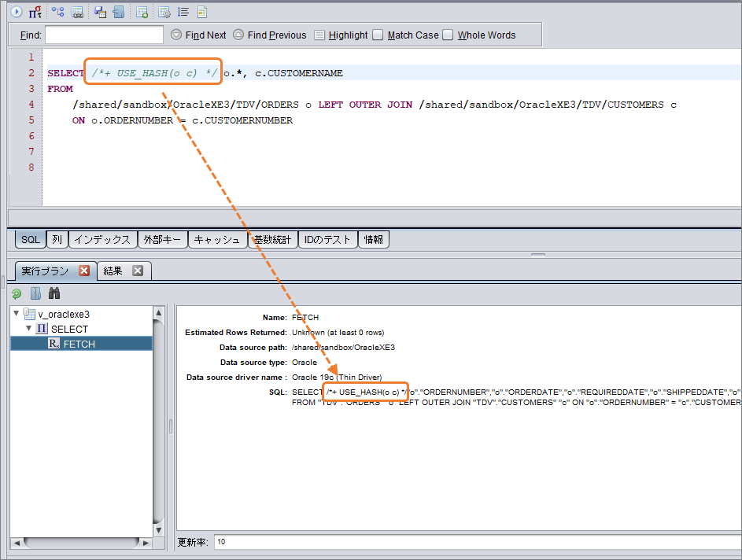Screen dimensions: 742x560
Task: Enable Match Case checkbox
Action: pos(378,35)
